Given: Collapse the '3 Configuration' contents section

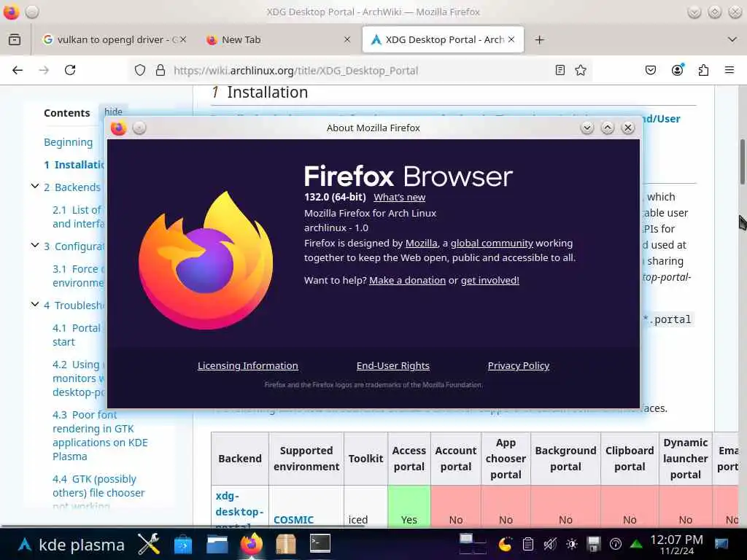Looking at the screenshot, I should tap(35, 245).
